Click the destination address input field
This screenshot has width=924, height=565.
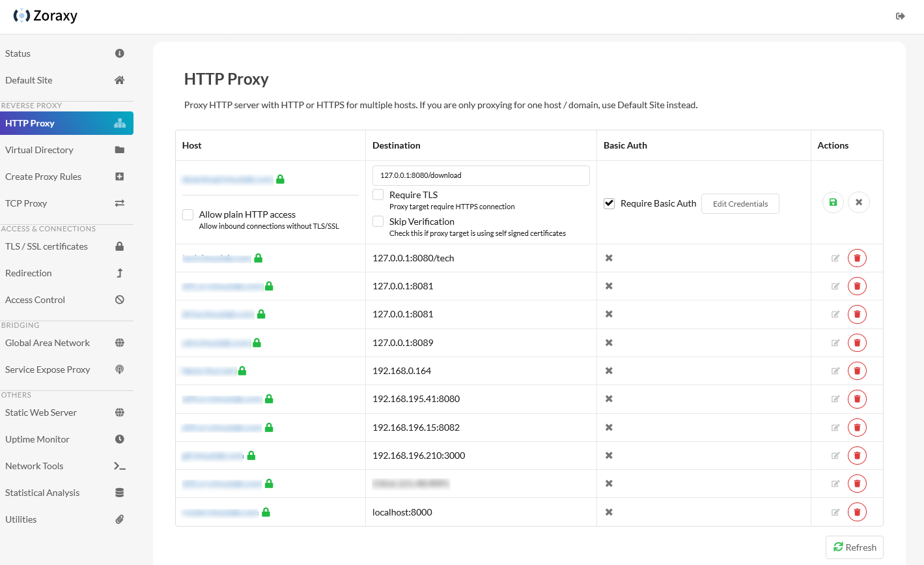pyautogui.click(x=481, y=175)
